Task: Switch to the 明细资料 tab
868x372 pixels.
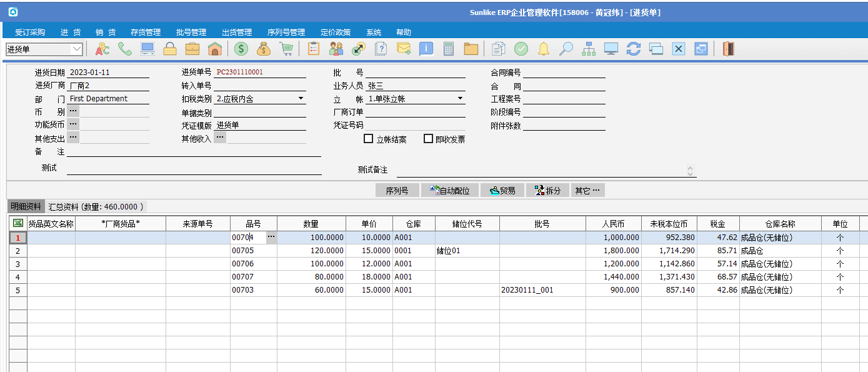Action: click(26, 206)
